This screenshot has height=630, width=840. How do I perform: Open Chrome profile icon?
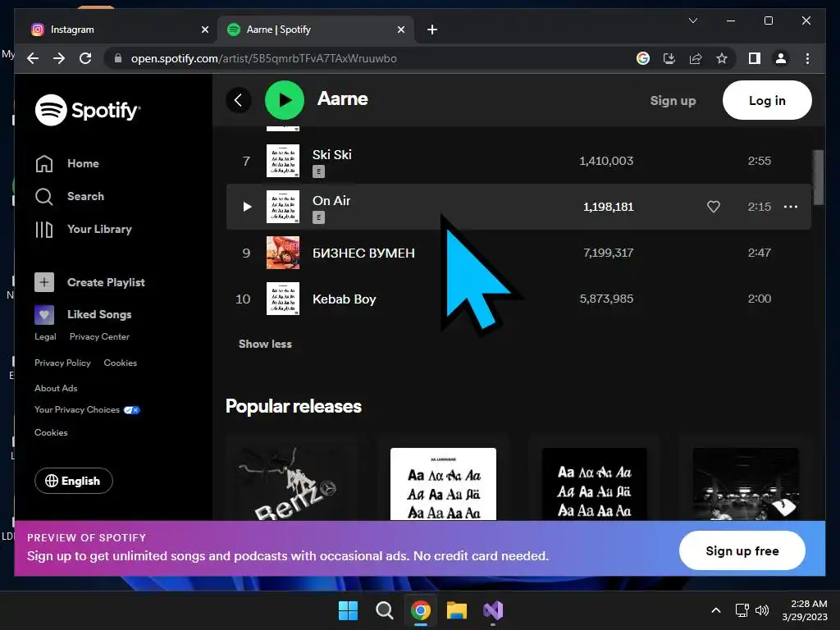click(781, 58)
